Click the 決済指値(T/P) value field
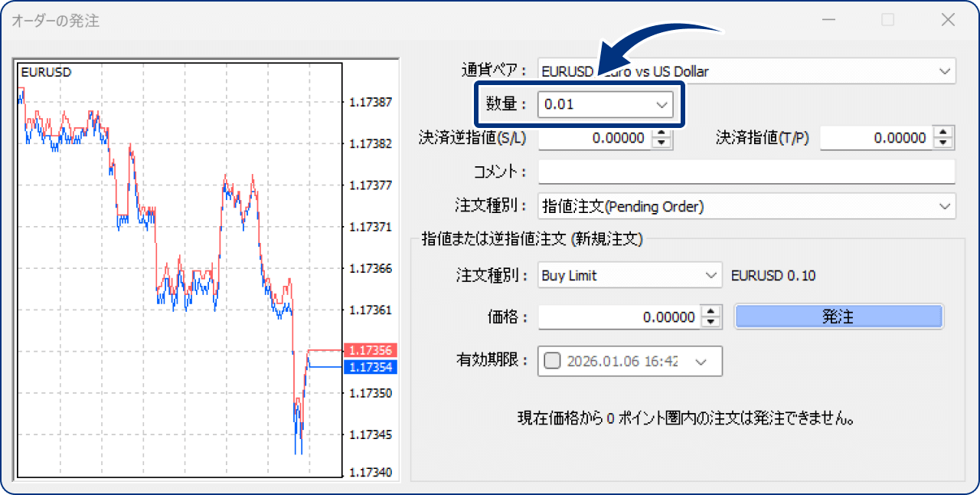 [x=888, y=138]
